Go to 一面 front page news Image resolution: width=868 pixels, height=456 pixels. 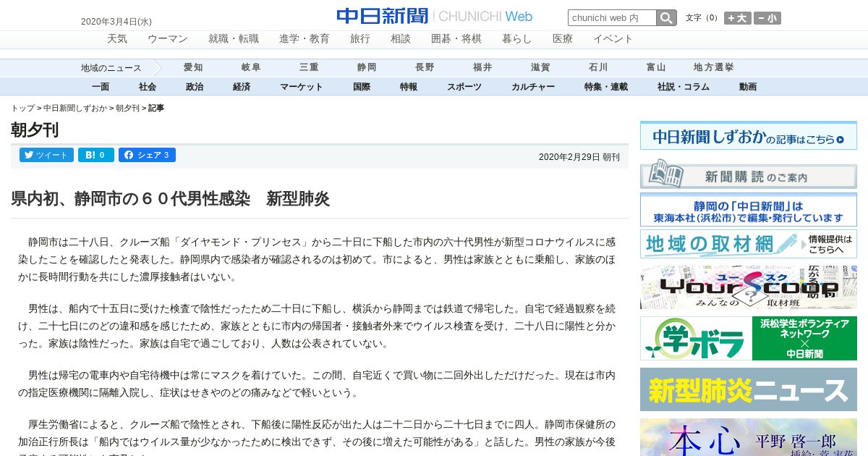101,87
